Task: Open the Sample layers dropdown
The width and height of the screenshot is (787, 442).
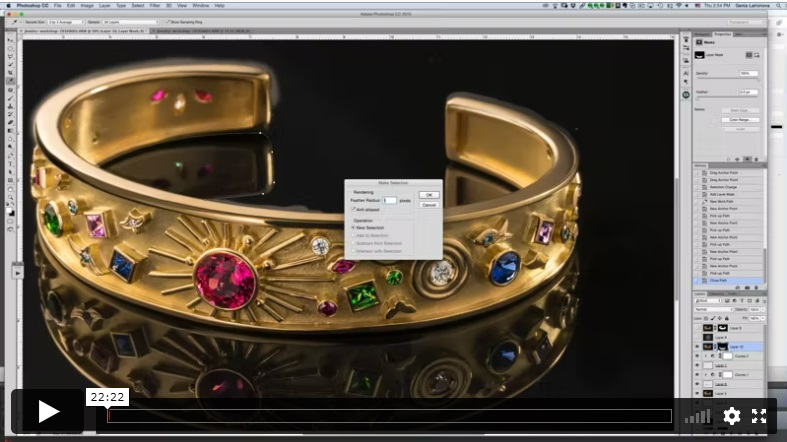Action: [x=130, y=22]
